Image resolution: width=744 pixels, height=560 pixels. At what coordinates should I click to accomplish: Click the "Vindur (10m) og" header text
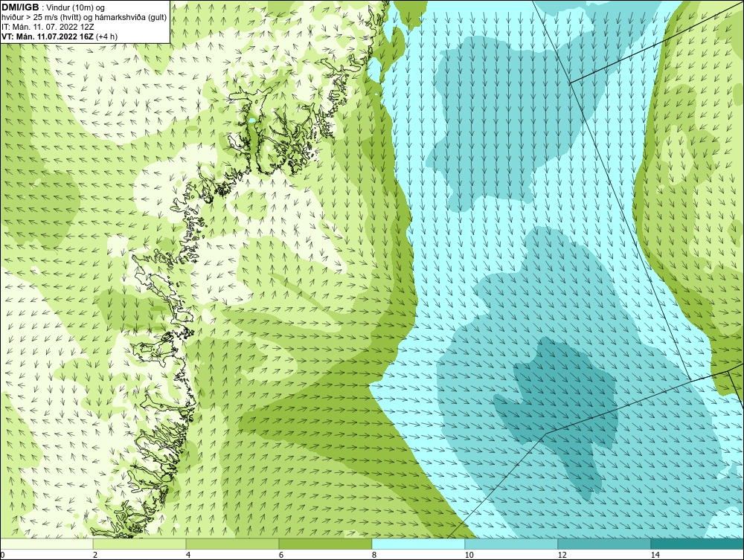[77, 7]
